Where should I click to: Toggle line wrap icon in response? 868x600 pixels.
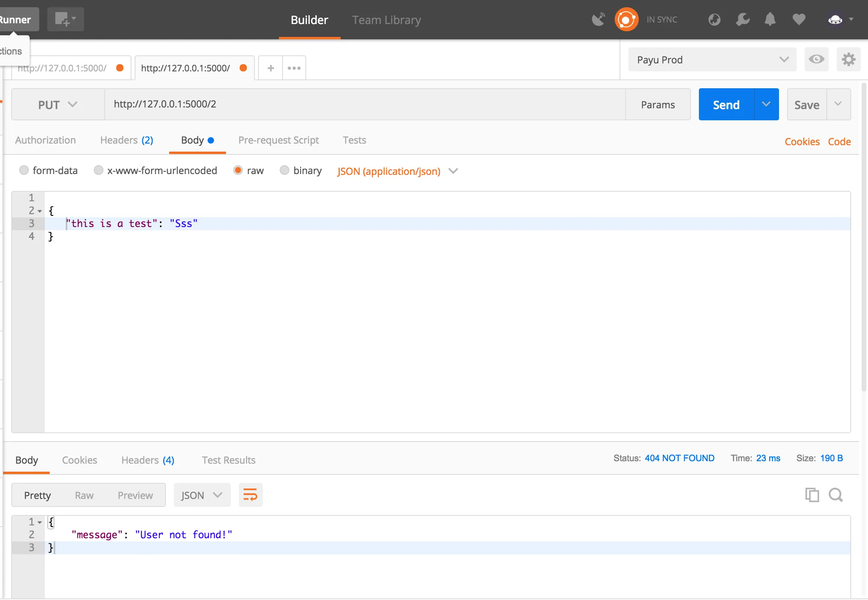(250, 495)
